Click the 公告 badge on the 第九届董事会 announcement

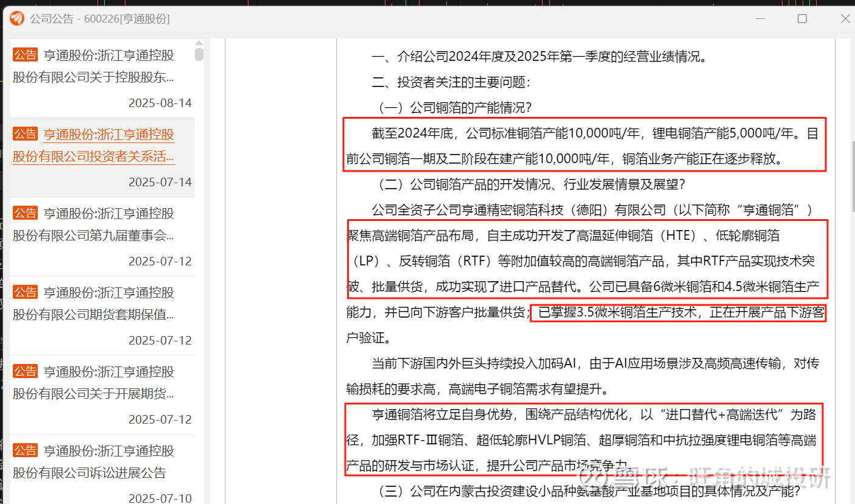(x=26, y=213)
